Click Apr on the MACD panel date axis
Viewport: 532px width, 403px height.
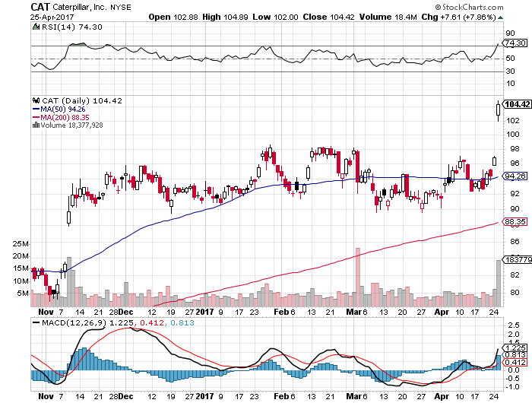pos(442,396)
